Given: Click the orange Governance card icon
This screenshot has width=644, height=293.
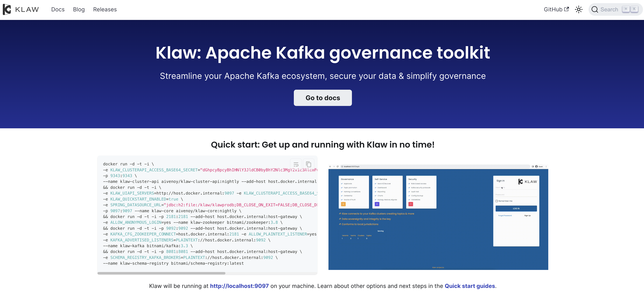Looking at the screenshot, I should 343,204.
